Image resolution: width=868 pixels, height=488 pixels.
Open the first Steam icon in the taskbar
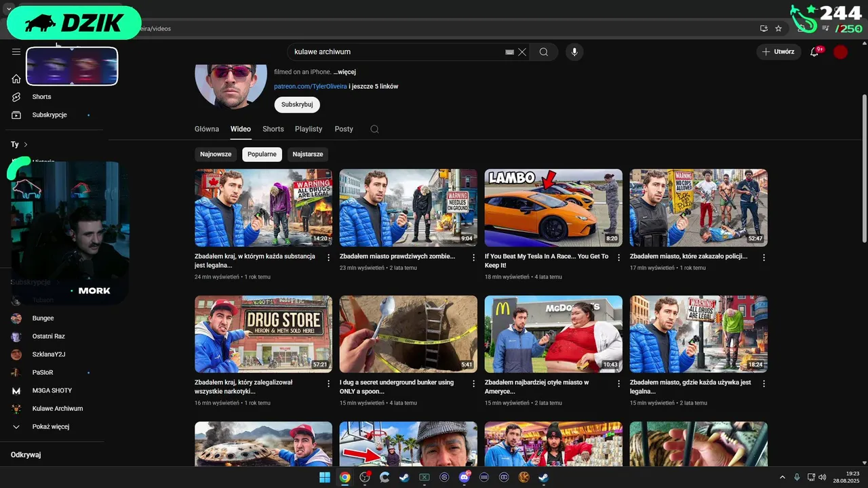404,477
